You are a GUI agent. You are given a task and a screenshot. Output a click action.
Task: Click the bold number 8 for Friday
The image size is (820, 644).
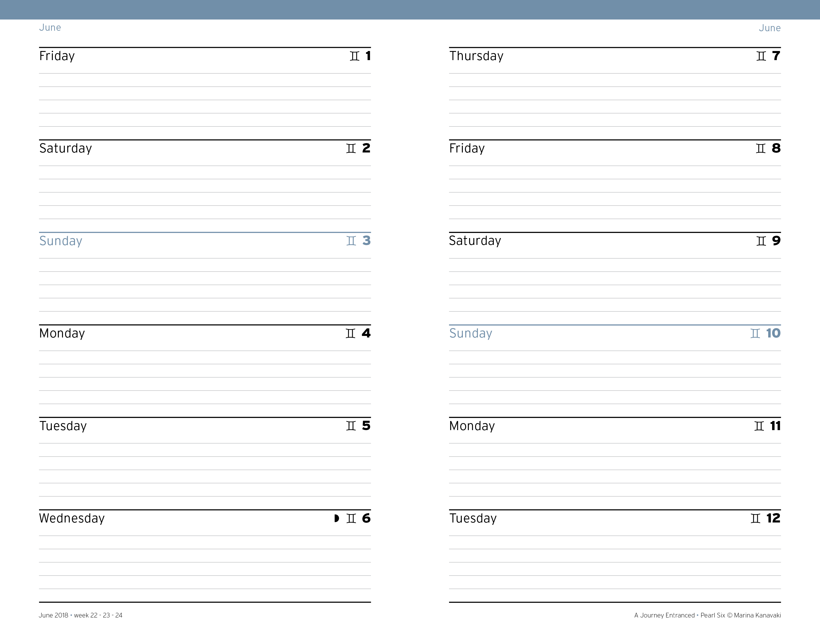point(776,148)
